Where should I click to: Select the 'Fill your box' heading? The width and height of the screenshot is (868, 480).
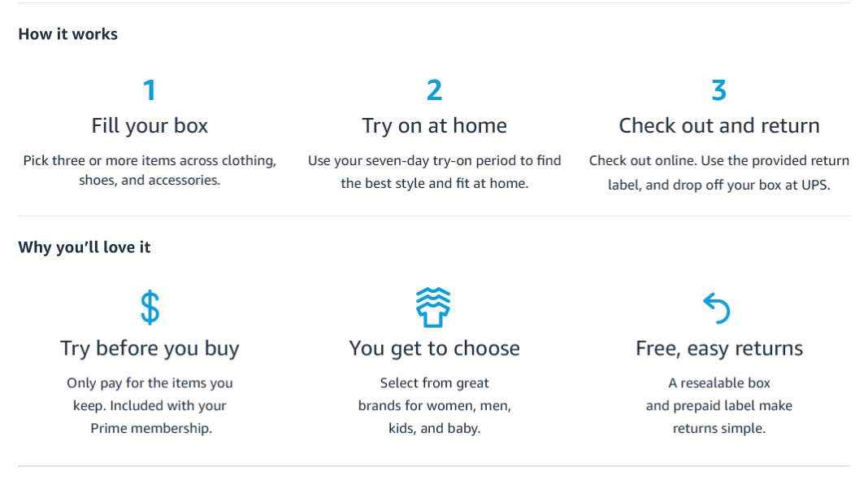point(150,126)
